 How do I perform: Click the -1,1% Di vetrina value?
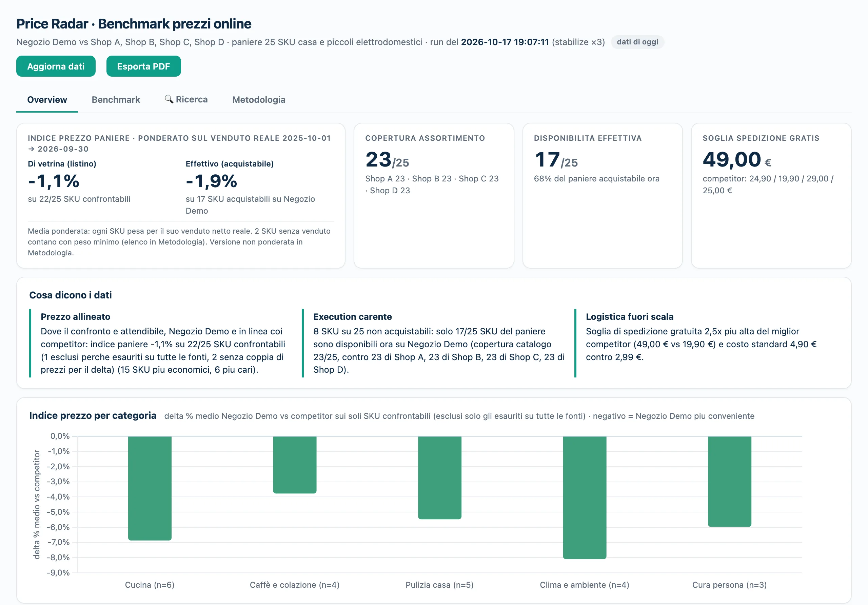point(54,181)
